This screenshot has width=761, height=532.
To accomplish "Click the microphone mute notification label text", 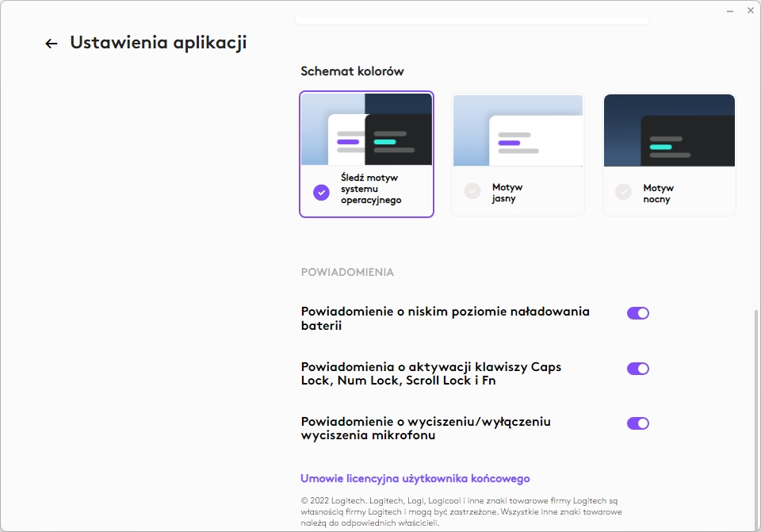I will pyautogui.click(x=426, y=428).
